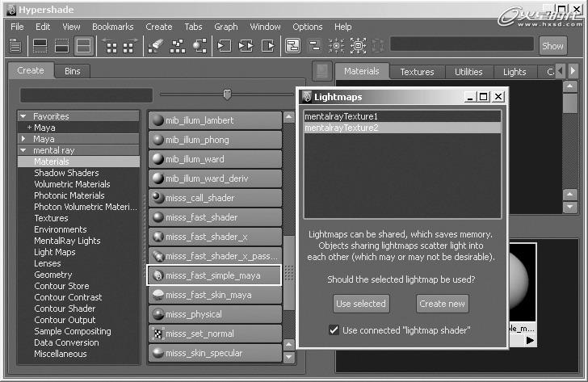Show output connections icon
This screenshot has width=588, height=382.
[268, 46]
